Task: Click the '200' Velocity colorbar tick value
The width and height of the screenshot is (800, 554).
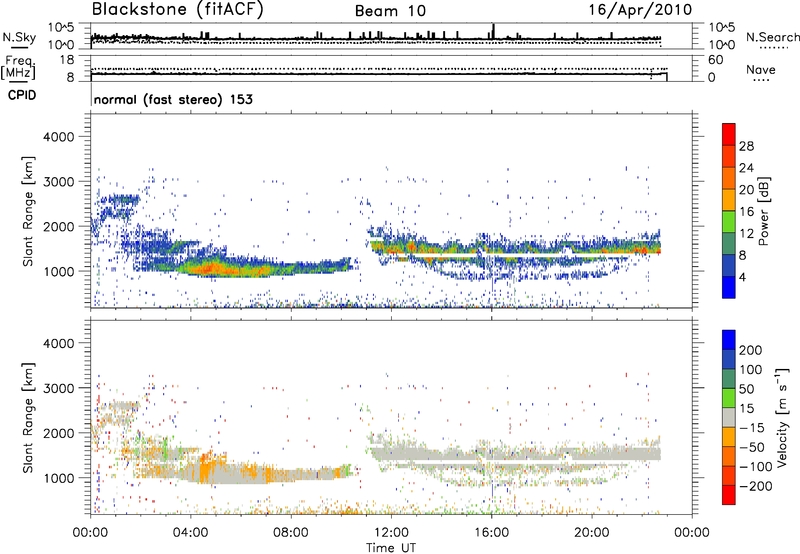Action: (751, 350)
